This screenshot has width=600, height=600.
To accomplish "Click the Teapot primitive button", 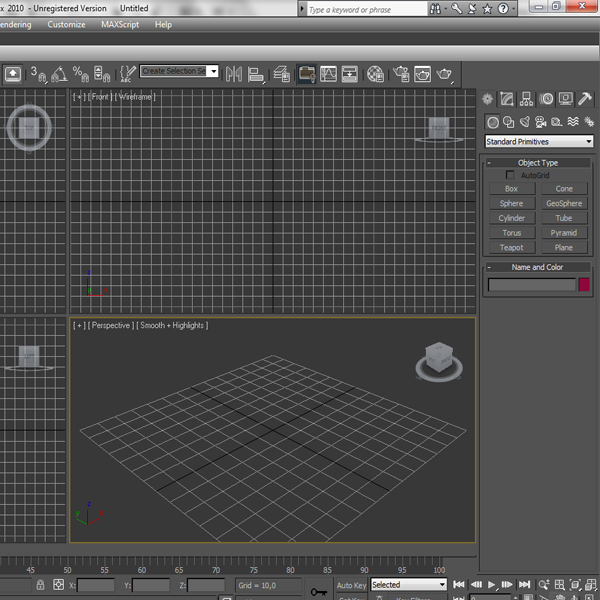I will coord(511,247).
